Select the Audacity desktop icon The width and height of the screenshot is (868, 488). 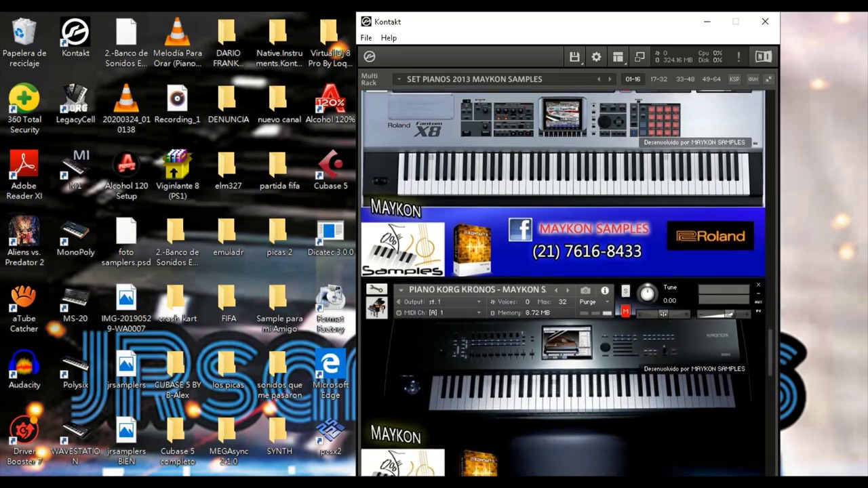(24, 370)
